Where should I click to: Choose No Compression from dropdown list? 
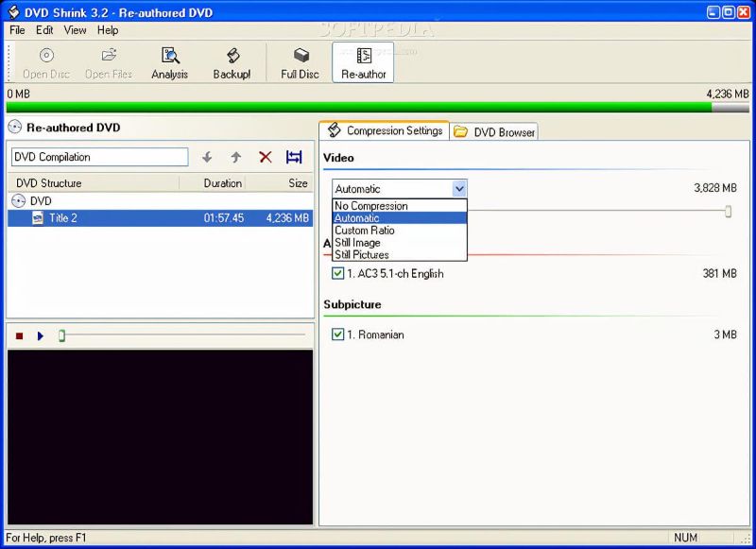371,206
